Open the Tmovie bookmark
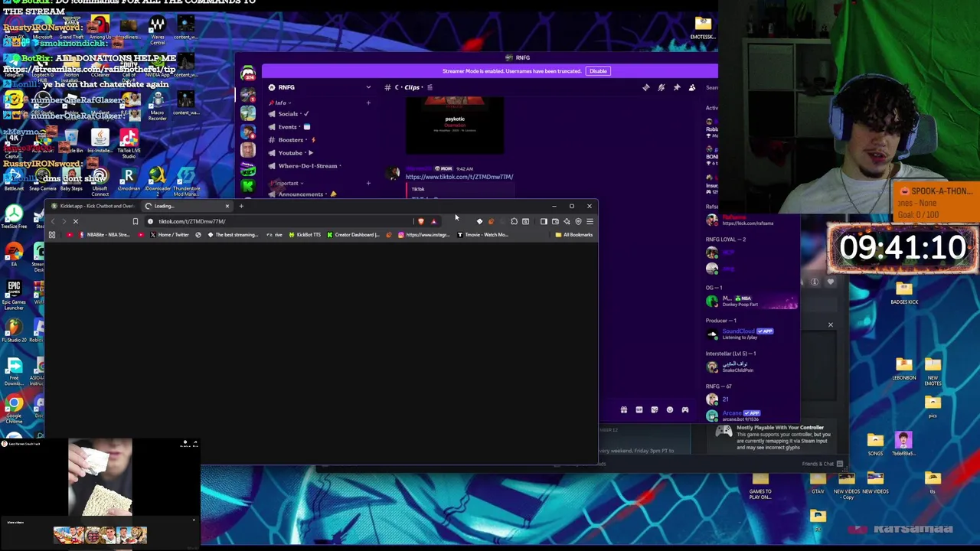This screenshot has height=551, width=980. point(484,235)
